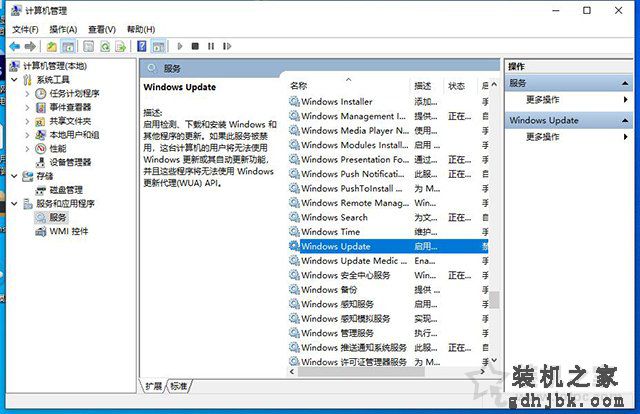
Task: Select Windows 安全中心服务 service row
Action: [x=389, y=275]
